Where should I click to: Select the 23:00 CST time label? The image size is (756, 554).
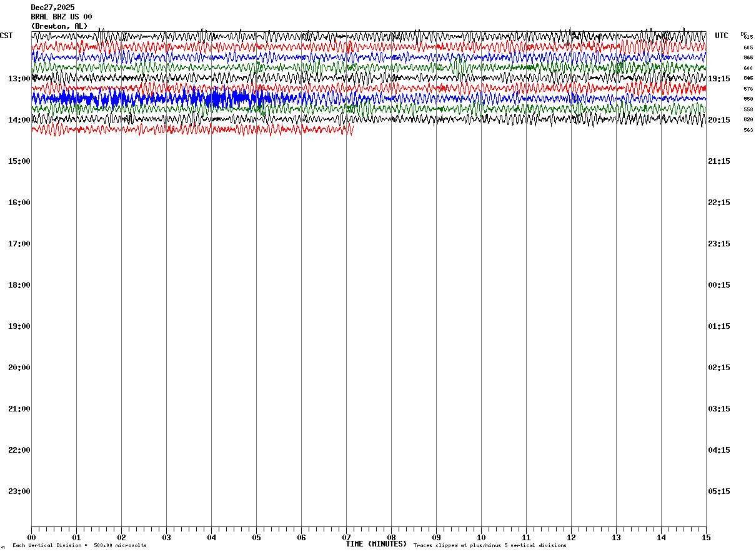(19, 491)
